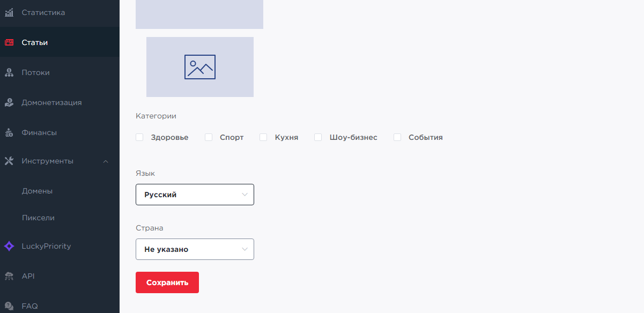The width and height of the screenshot is (644, 313).
Task: Enable the Спорт category checkbox
Action: tap(209, 137)
